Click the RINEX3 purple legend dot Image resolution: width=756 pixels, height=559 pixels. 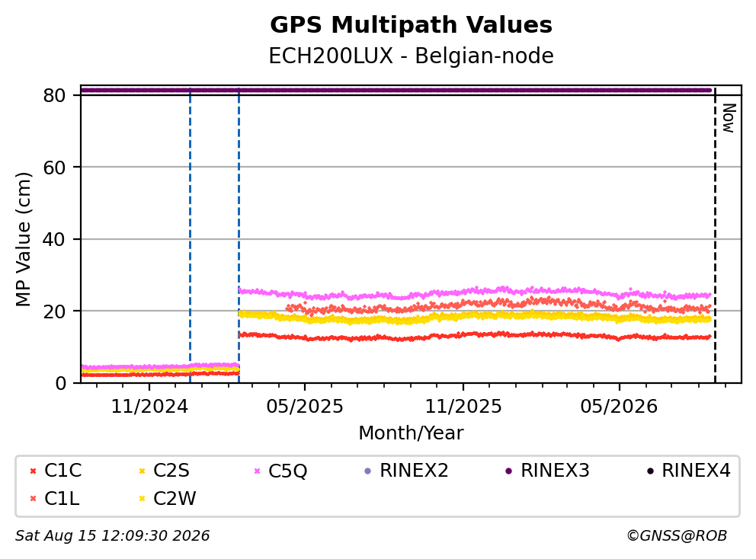click(x=508, y=471)
